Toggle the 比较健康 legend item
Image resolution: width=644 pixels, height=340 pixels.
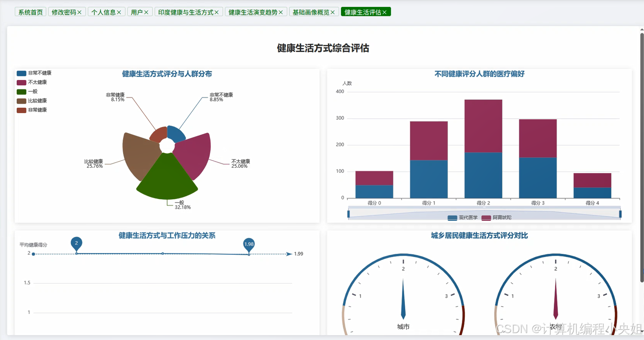pos(32,101)
